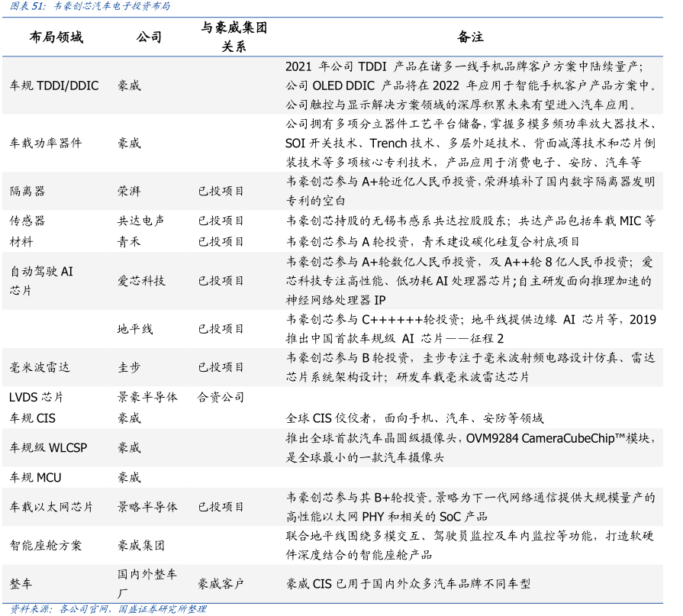Click the company name "共达电声"
Image resolution: width=683 pixels, height=616 pixels.
140,221
